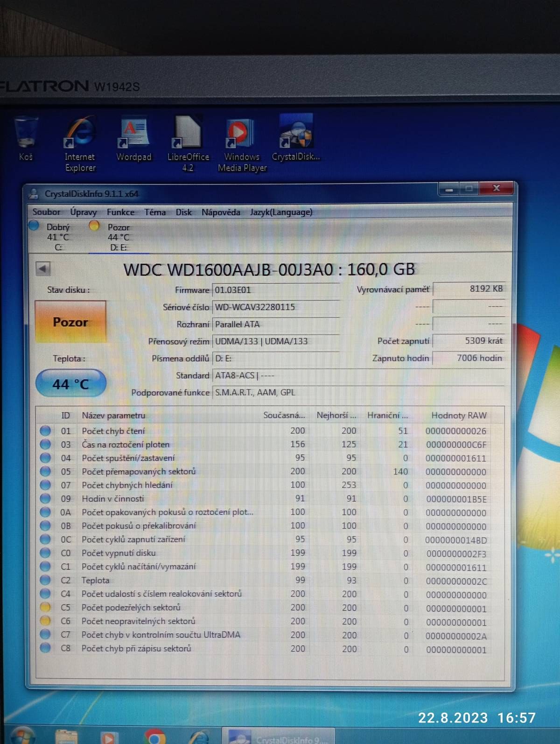The height and width of the screenshot is (744, 560).
Task: Select the row text "Počet pokusů o překalibrování"
Action: tap(139, 525)
